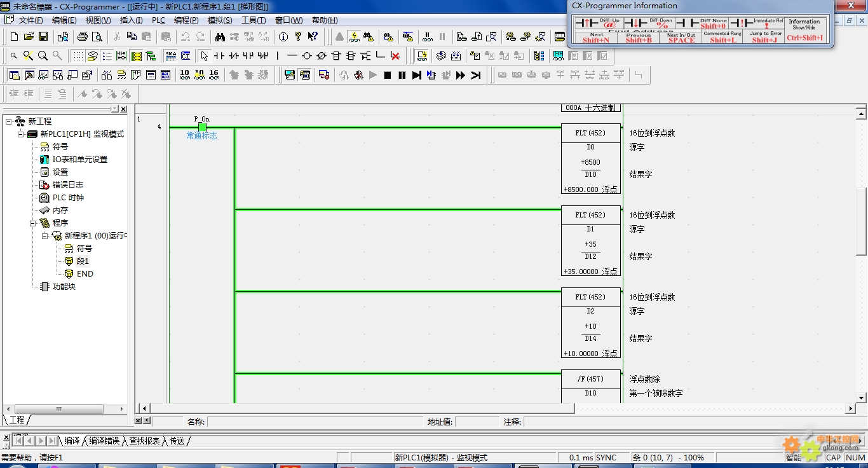This screenshot has height=468, width=868.
Task: Click the About info icon
Action: pyautogui.click(x=283, y=37)
